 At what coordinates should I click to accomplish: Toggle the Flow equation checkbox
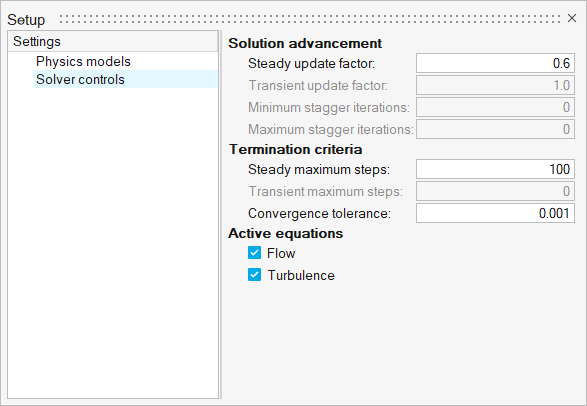point(254,253)
